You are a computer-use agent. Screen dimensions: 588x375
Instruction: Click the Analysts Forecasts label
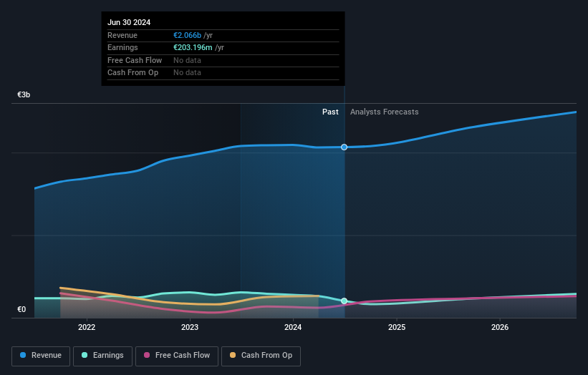pos(385,112)
